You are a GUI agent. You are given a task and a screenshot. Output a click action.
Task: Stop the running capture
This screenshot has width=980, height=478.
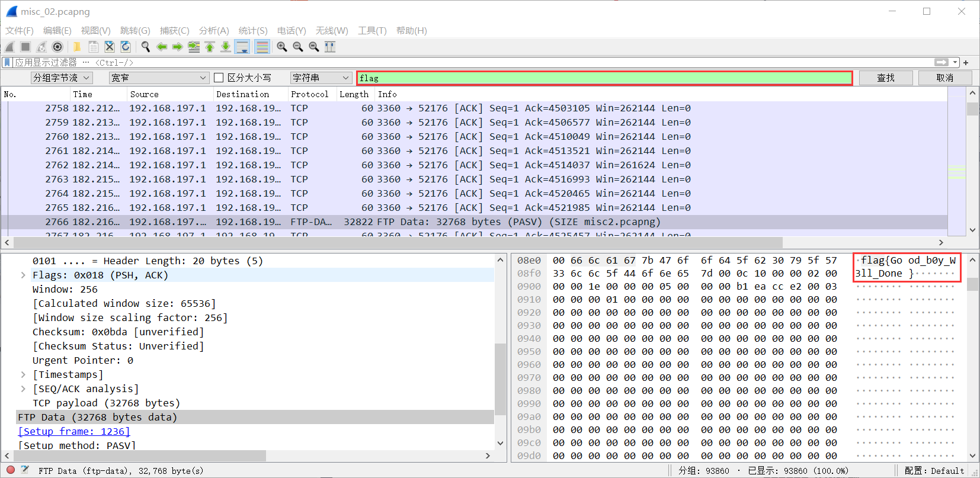click(x=25, y=47)
